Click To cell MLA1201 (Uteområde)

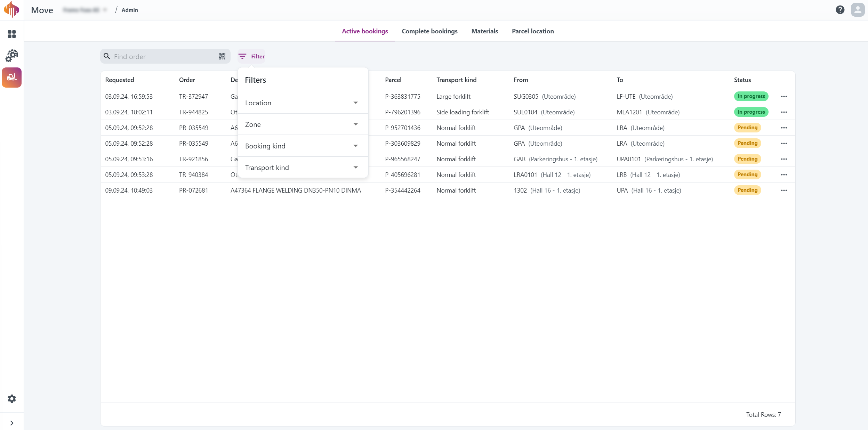click(x=648, y=112)
